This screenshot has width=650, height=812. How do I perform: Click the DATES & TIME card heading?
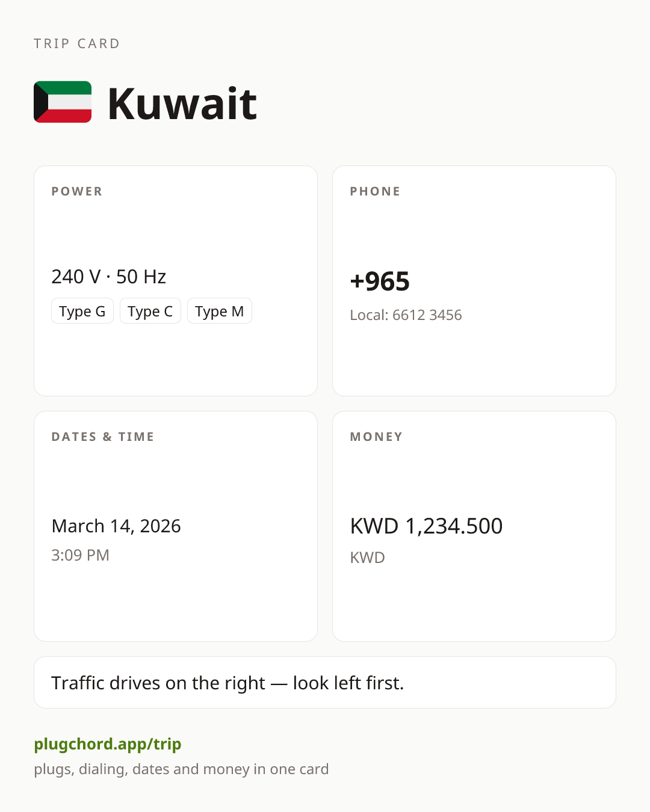(x=103, y=437)
